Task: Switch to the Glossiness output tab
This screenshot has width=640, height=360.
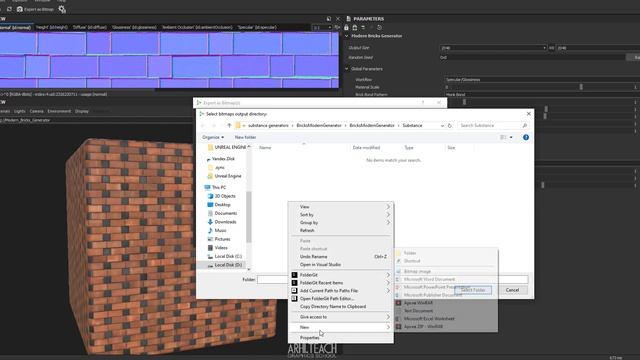Action: coord(134,27)
